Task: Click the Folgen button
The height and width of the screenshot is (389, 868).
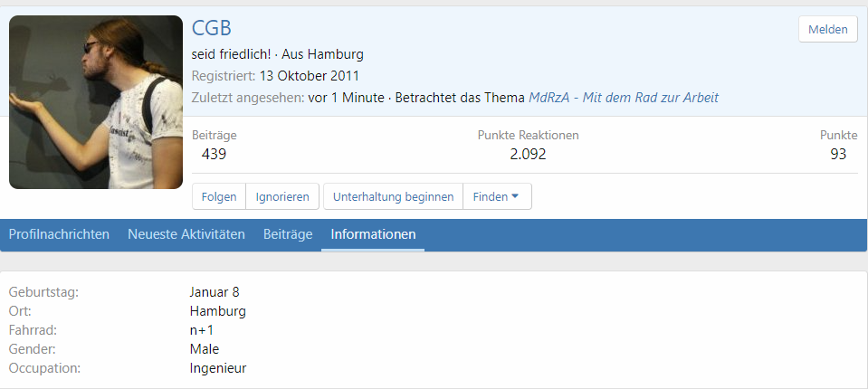Action: (219, 196)
